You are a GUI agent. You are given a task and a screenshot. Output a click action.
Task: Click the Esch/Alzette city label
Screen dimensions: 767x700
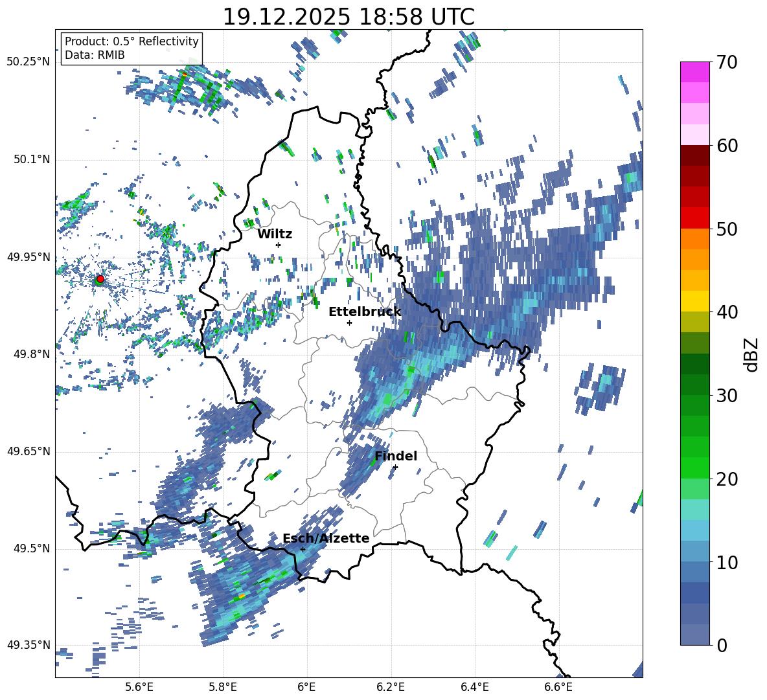pos(326,538)
